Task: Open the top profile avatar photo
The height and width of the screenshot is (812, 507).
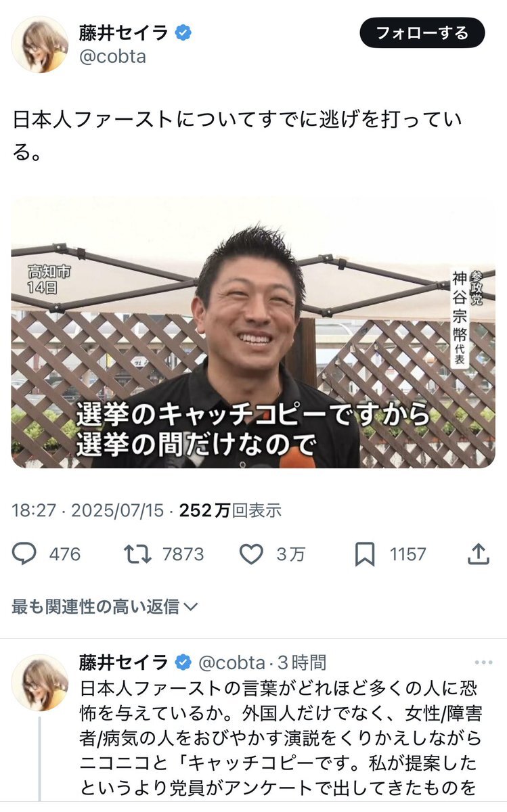Action: pyautogui.click(x=39, y=44)
